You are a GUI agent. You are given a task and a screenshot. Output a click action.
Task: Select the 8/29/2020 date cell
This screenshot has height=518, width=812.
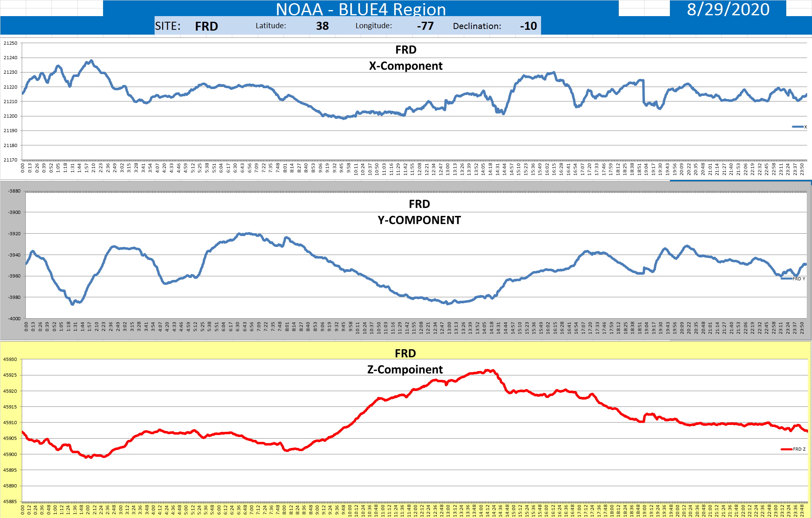click(727, 9)
